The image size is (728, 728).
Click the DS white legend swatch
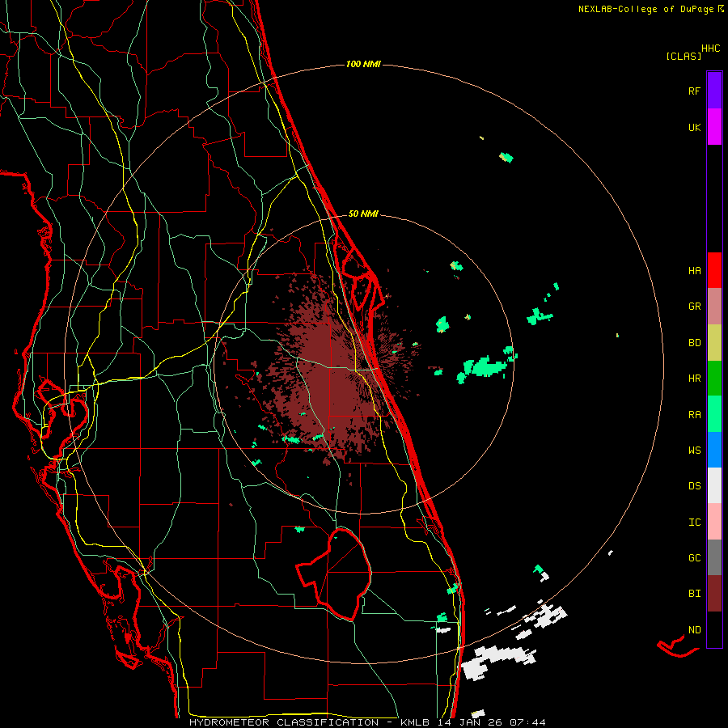[714, 485]
